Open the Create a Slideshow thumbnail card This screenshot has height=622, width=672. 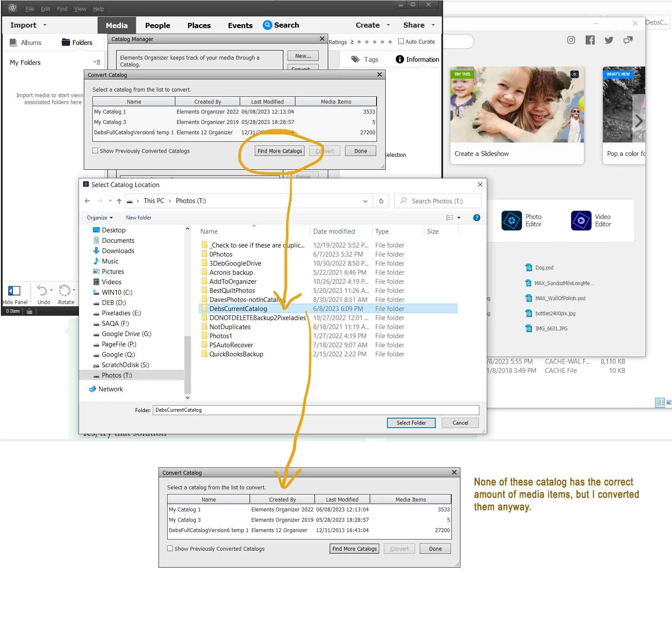pos(517,115)
